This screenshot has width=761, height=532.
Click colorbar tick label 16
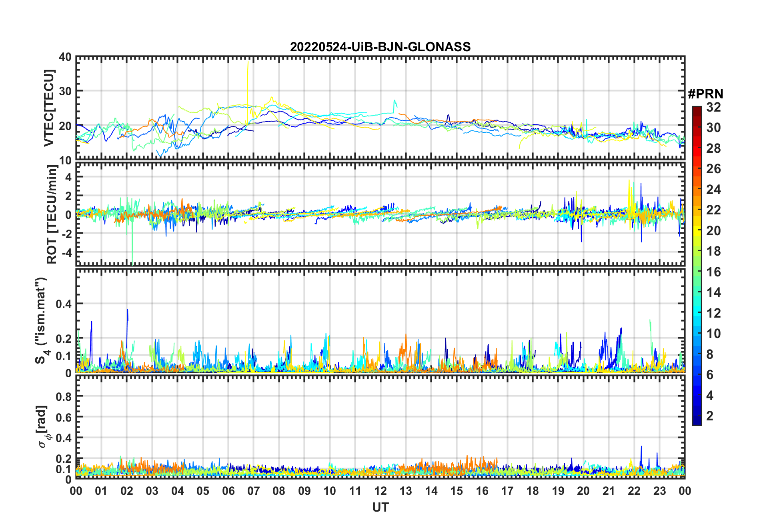713,272
